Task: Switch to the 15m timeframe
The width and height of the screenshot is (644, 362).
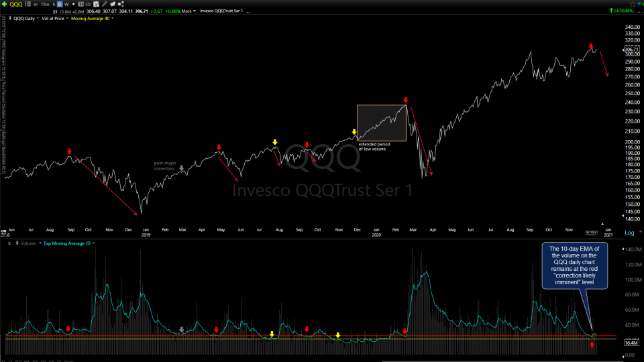Action: [45, 4]
